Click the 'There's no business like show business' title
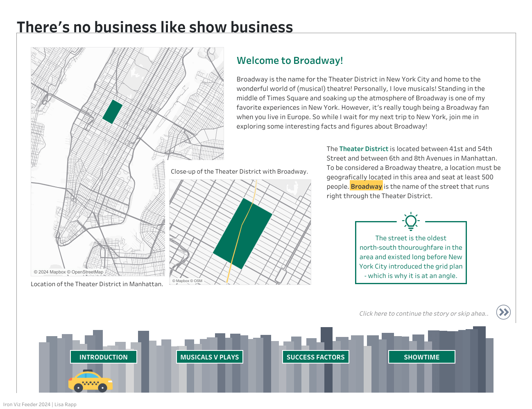This screenshot has height=409, width=532. click(x=155, y=27)
